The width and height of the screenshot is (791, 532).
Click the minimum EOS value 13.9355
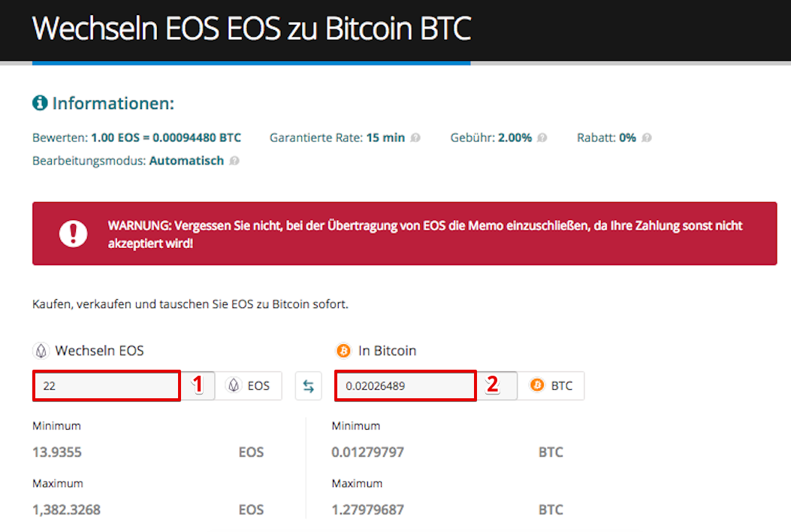click(57, 452)
